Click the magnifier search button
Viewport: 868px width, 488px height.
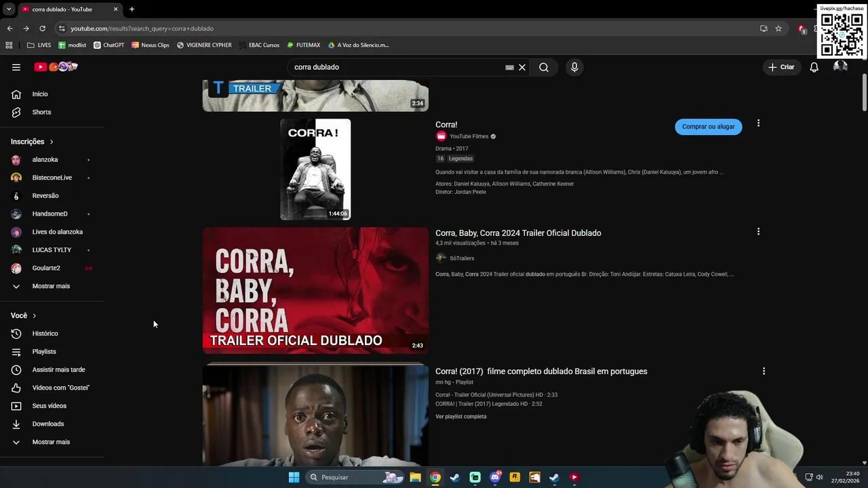[x=544, y=67]
